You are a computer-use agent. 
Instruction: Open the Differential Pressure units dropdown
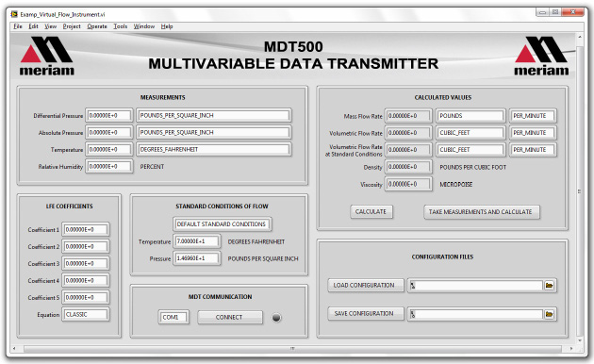coord(214,116)
